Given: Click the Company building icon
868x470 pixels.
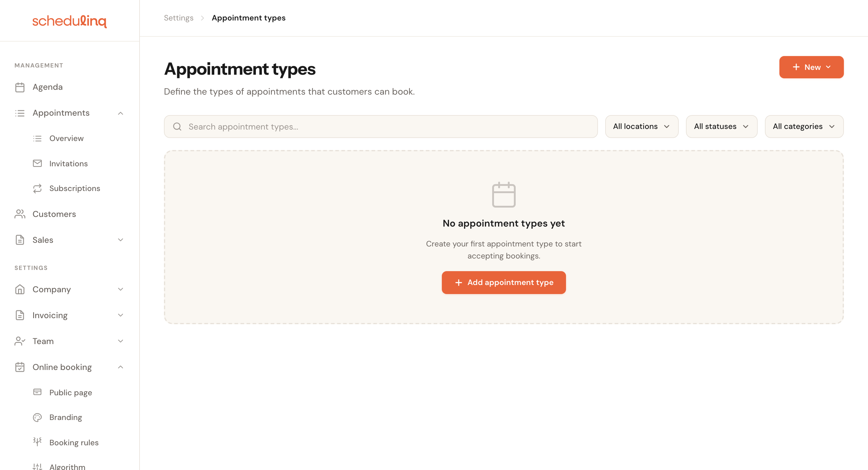Looking at the screenshot, I should click(x=20, y=290).
